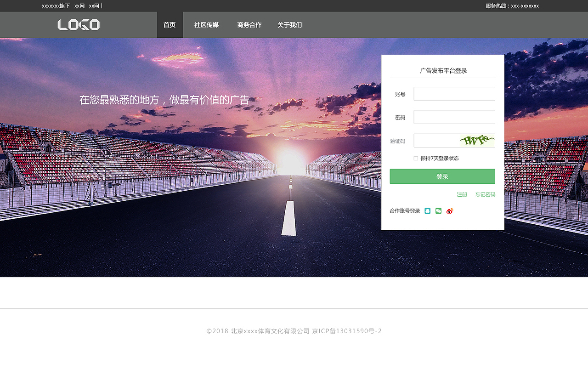Select the 首页 navigation tab

pyautogui.click(x=170, y=25)
